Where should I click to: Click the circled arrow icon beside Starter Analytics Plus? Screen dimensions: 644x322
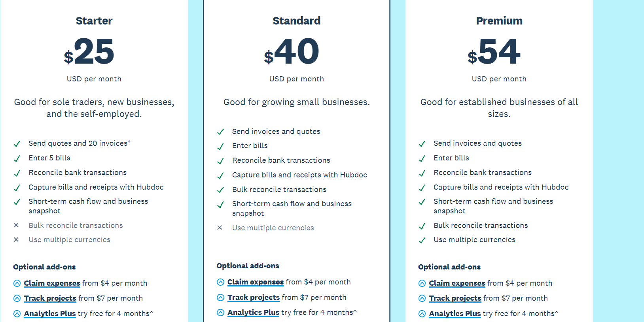(x=17, y=314)
